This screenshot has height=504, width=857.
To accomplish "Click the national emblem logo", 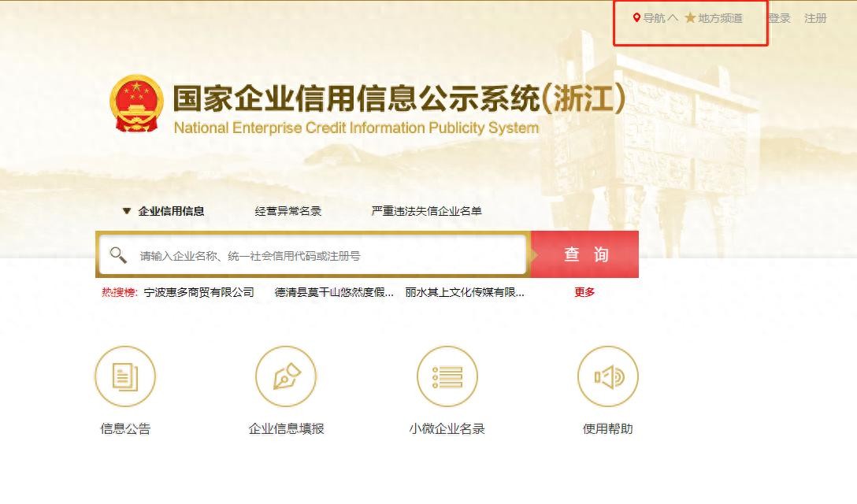I will pyautogui.click(x=136, y=104).
